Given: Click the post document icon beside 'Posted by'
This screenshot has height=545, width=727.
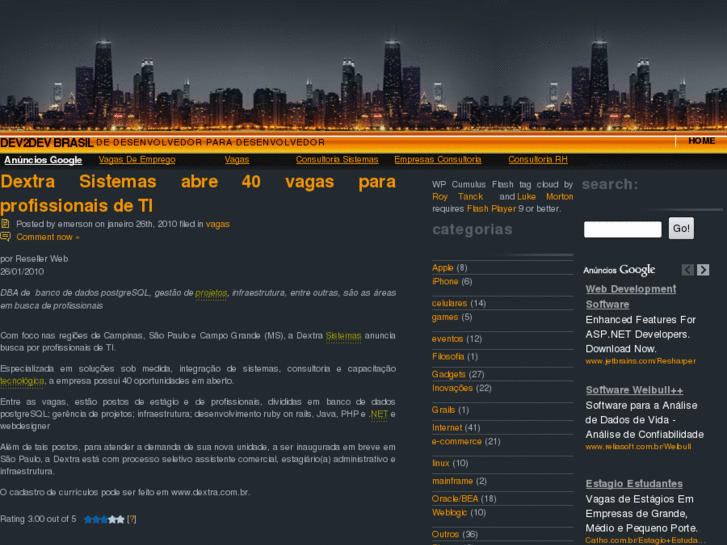Looking at the screenshot, I should 5,224.
